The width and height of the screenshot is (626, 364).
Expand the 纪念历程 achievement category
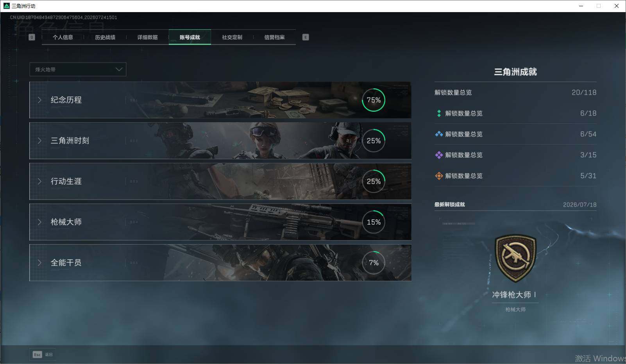tap(220, 100)
